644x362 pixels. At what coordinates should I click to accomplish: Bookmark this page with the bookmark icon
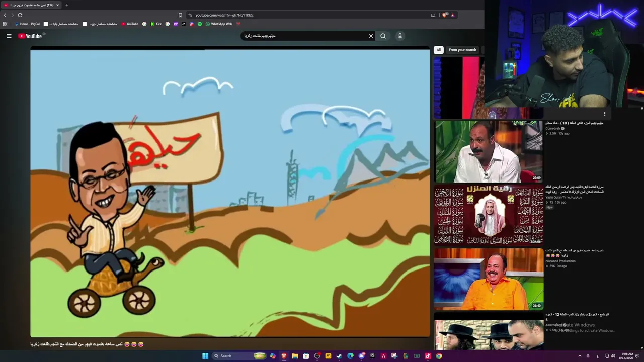(180, 15)
